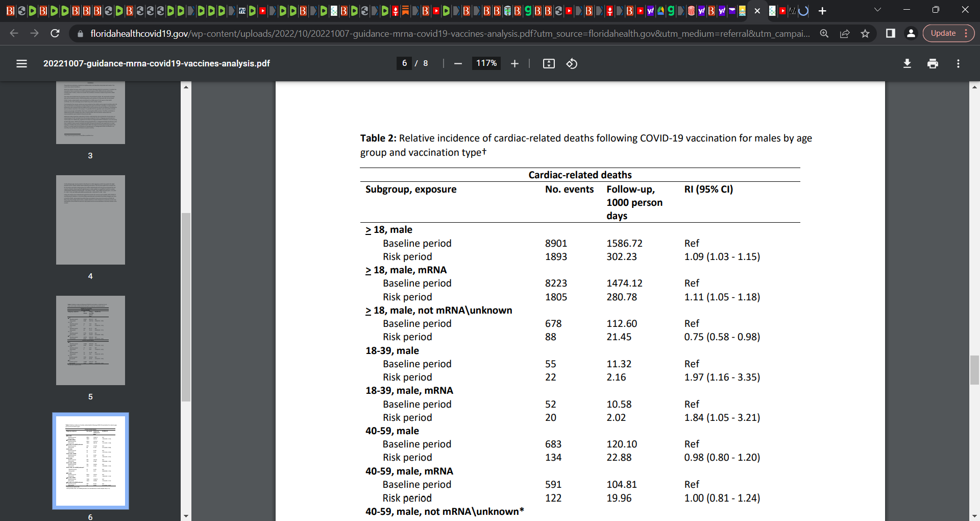
Task: Download the PDF file
Action: point(907,63)
